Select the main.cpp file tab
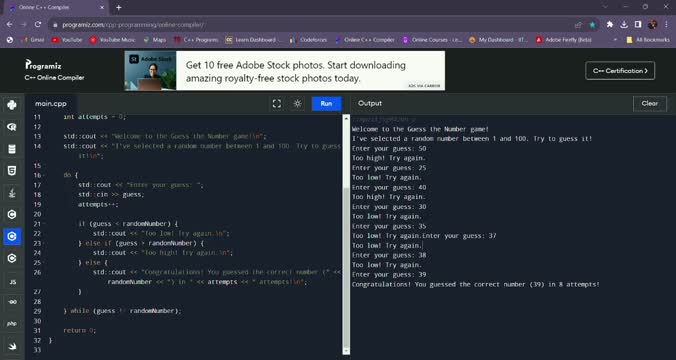Viewport: 676px width, 360px height. click(x=51, y=103)
